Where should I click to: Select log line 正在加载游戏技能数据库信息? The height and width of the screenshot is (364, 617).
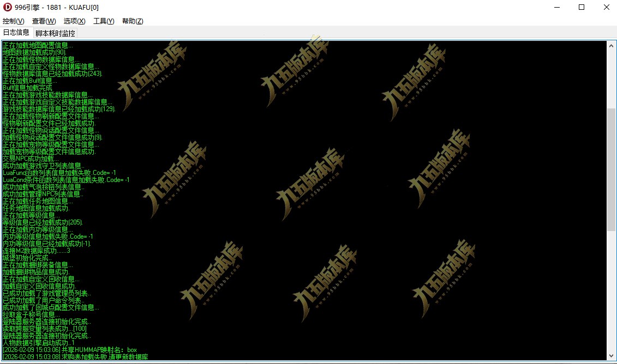[x=47, y=95]
